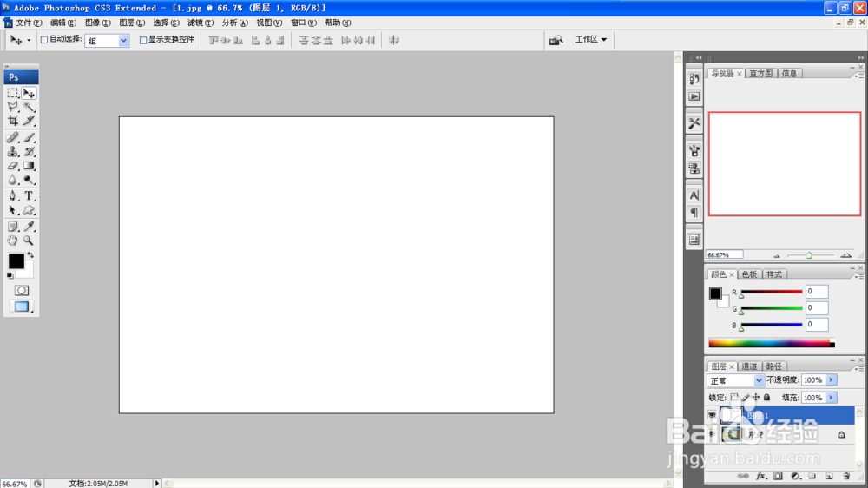The height and width of the screenshot is (488, 868).
Task: Select the Crop tool
Action: 13,121
